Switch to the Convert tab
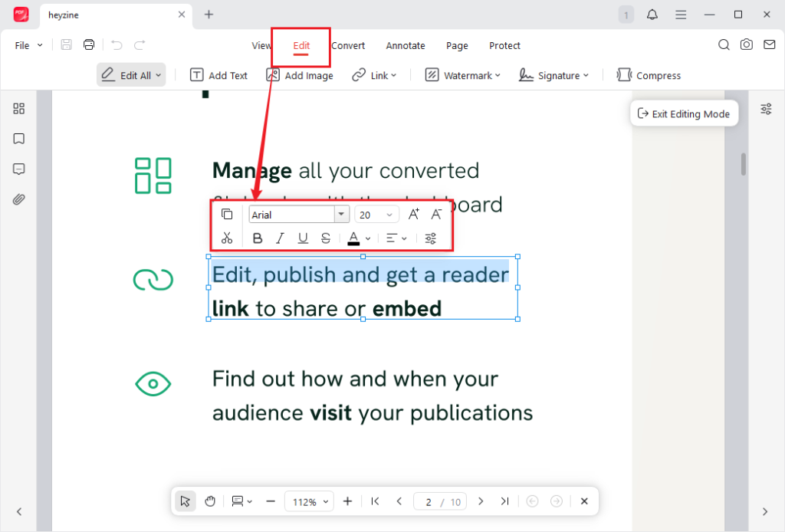This screenshot has width=785, height=532. click(x=348, y=45)
